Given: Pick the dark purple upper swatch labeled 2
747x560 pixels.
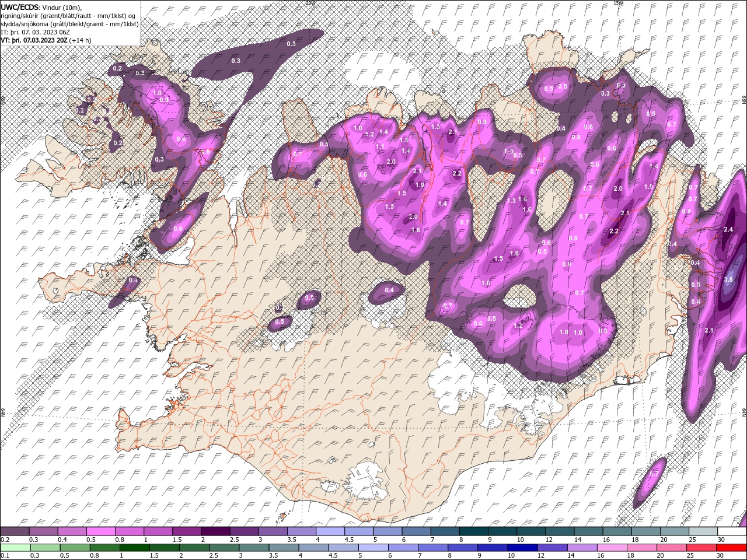Looking at the screenshot, I should pyautogui.click(x=215, y=531).
